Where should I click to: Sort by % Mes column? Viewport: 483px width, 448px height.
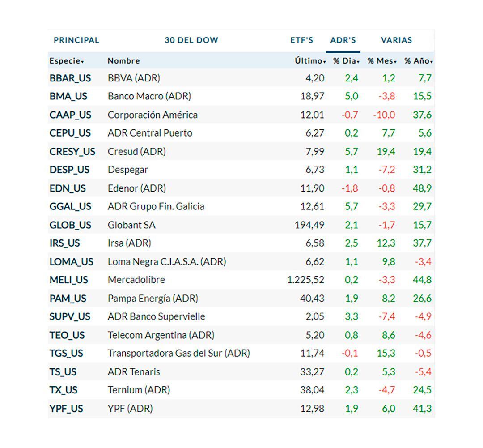point(381,61)
